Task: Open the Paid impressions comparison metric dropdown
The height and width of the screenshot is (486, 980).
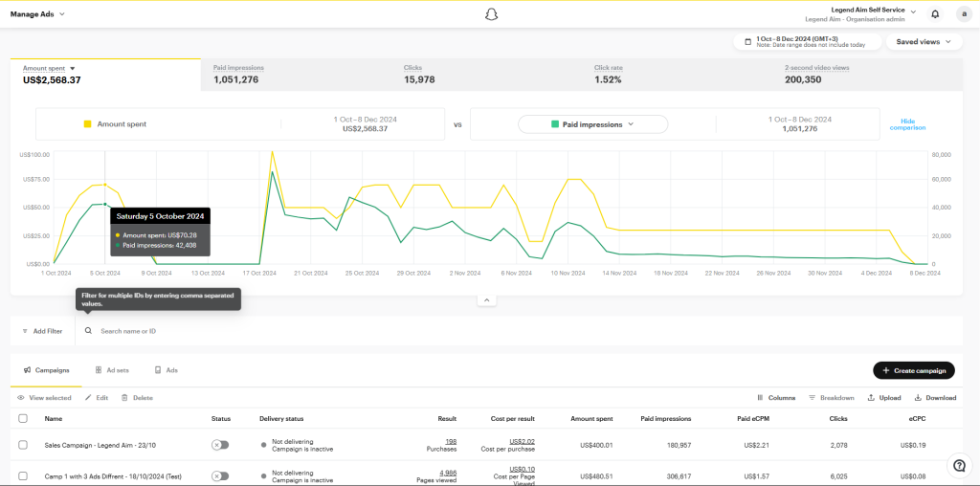Action: point(592,124)
